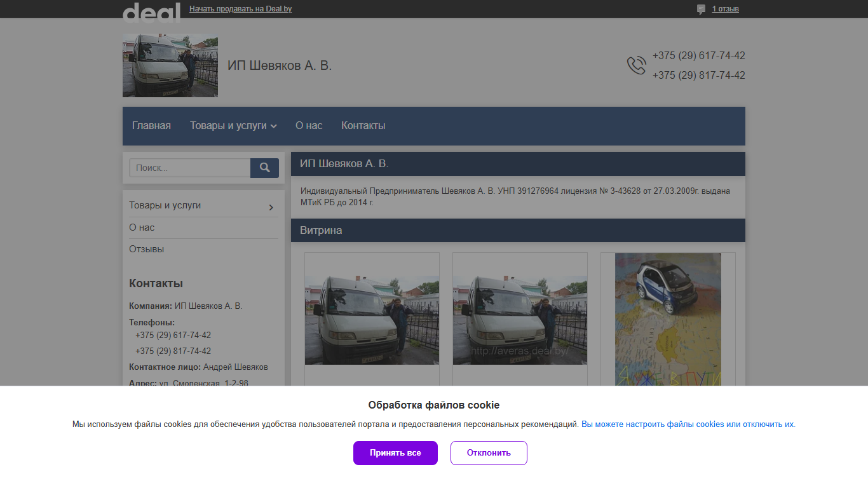Click the Deal logo in top bar

[151, 12]
